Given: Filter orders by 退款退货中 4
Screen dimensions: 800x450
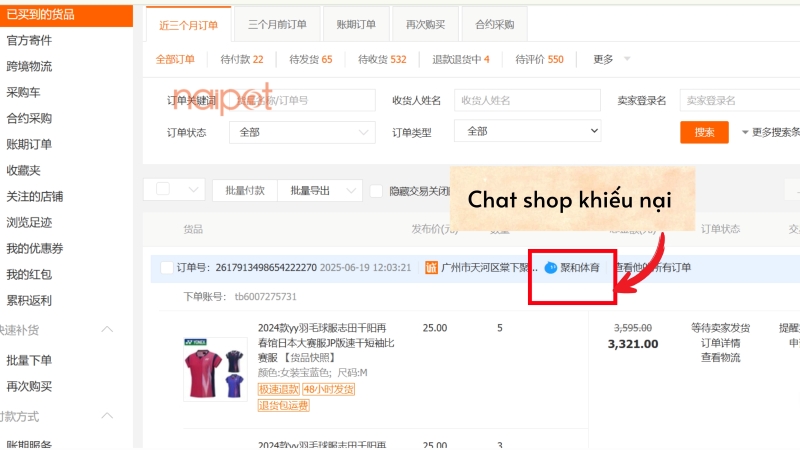Looking at the screenshot, I should click(x=461, y=59).
